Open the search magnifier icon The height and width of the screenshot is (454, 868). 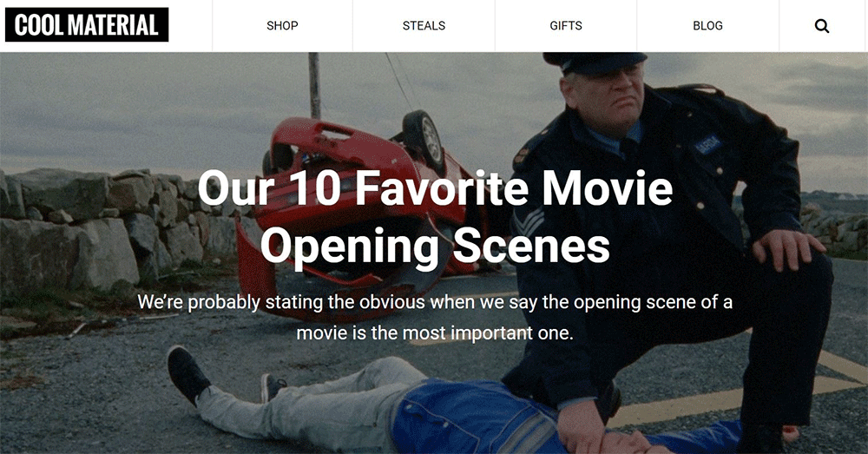point(822,26)
